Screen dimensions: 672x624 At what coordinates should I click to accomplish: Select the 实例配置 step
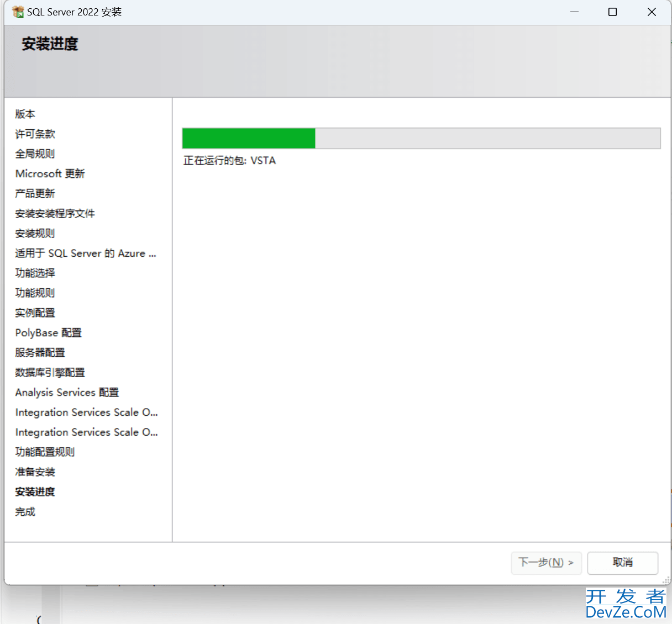pos(35,313)
